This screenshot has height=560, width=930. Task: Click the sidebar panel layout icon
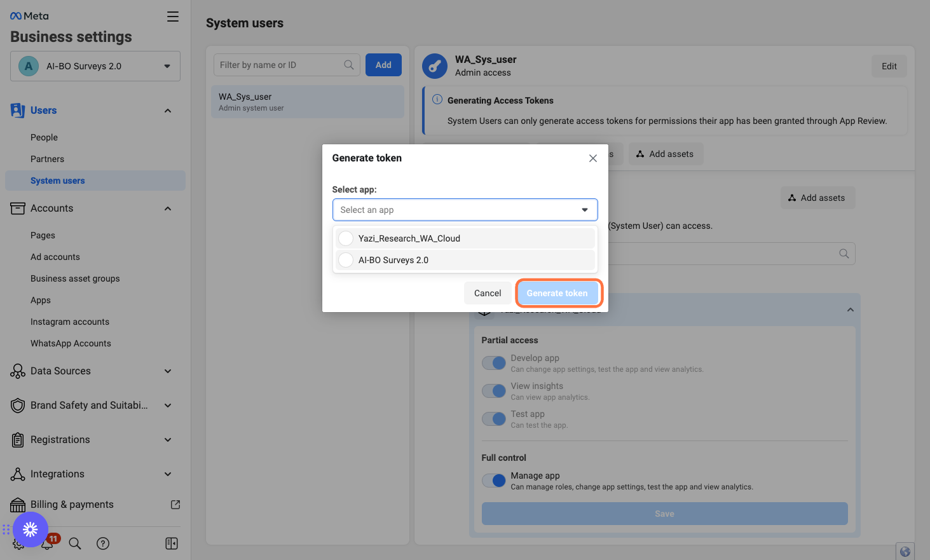[172, 543]
